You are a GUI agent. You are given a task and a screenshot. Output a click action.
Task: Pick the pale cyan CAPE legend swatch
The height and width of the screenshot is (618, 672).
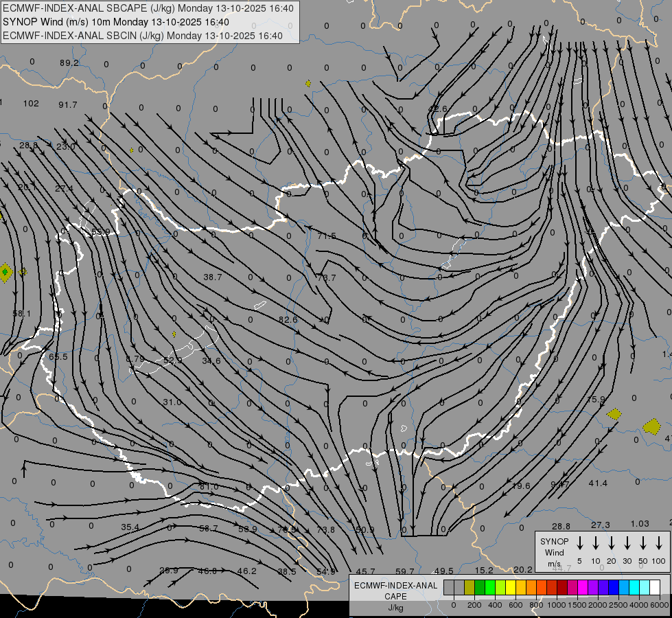click(x=644, y=588)
